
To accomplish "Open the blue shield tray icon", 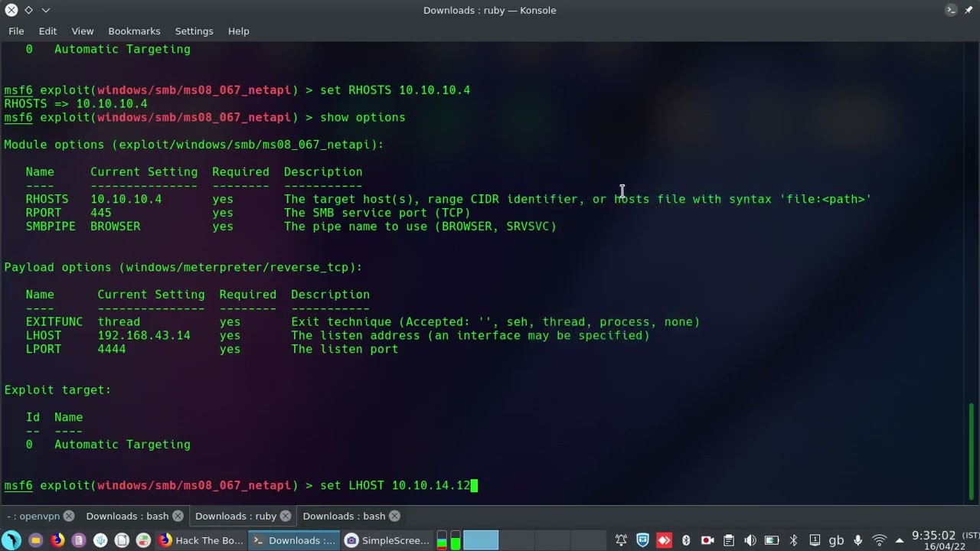I will pos(643,540).
